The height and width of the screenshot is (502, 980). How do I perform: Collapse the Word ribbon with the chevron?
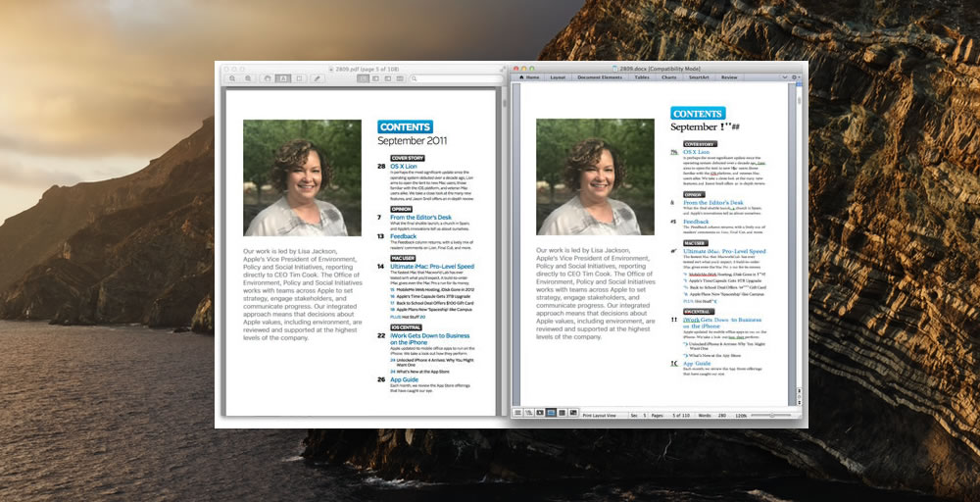point(785,77)
